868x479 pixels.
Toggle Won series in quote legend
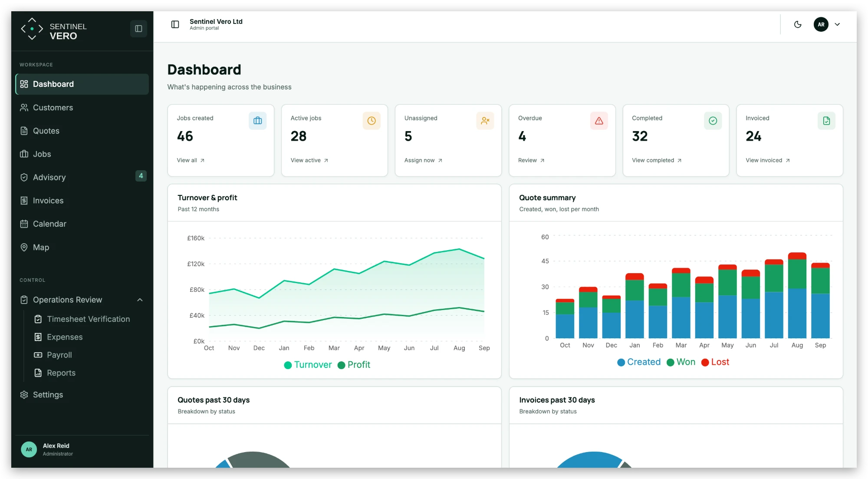pyautogui.click(x=681, y=362)
